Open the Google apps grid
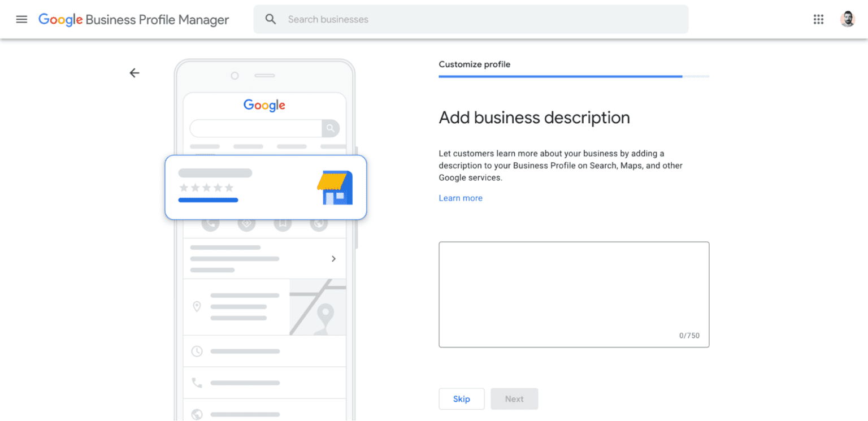 pyautogui.click(x=818, y=19)
